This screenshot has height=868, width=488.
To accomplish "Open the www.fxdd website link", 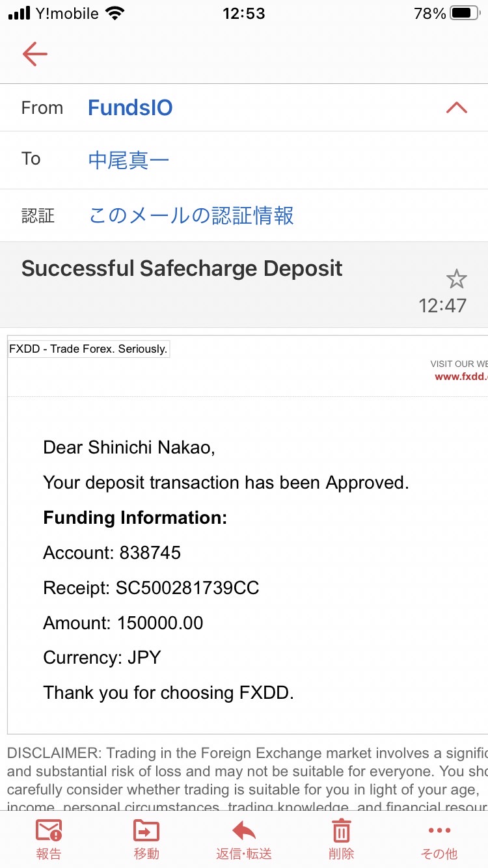I will click(461, 376).
